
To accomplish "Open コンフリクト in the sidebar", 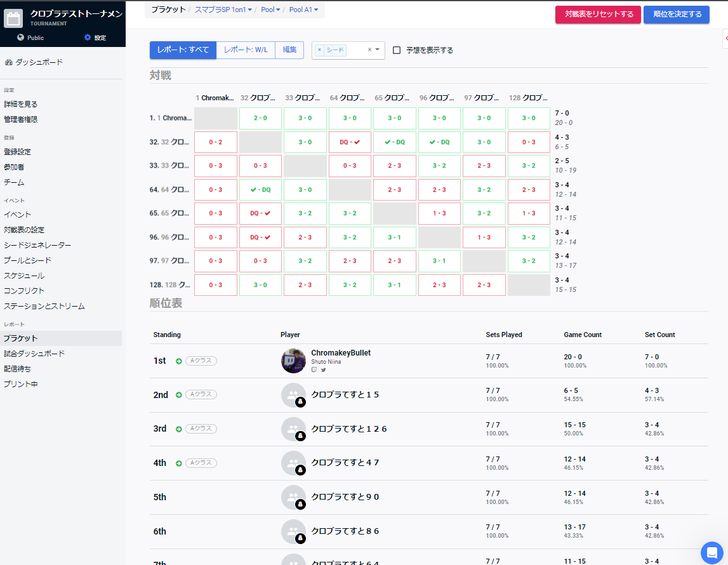I will [x=24, y=291].
